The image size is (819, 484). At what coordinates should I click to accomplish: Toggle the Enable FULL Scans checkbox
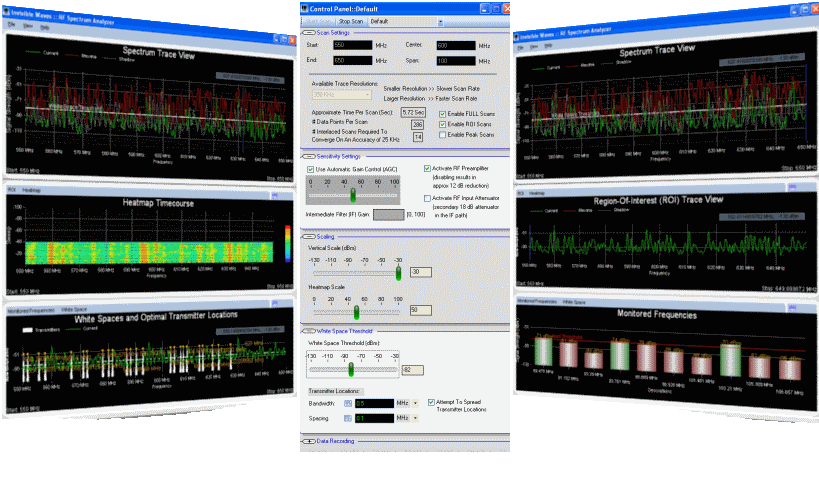(442, 114)
